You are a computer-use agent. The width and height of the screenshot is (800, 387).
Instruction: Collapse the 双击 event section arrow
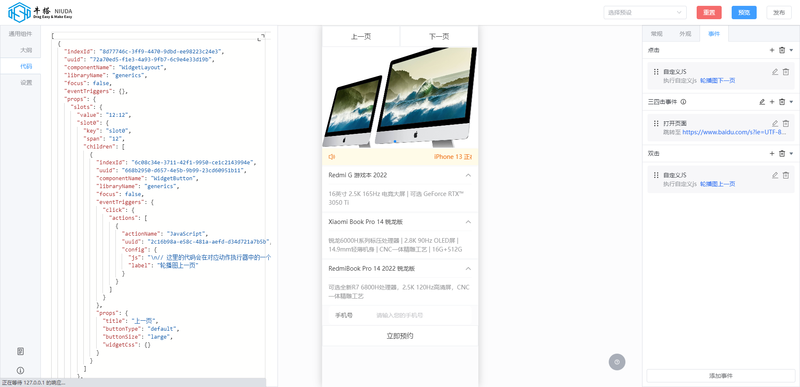click(791, 153)
